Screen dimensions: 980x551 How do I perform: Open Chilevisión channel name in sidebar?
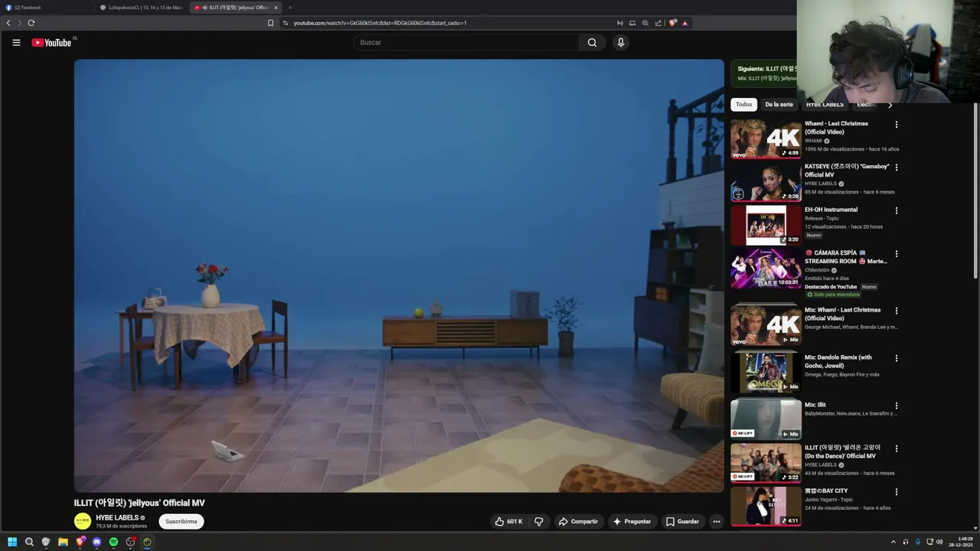point(817,270)
